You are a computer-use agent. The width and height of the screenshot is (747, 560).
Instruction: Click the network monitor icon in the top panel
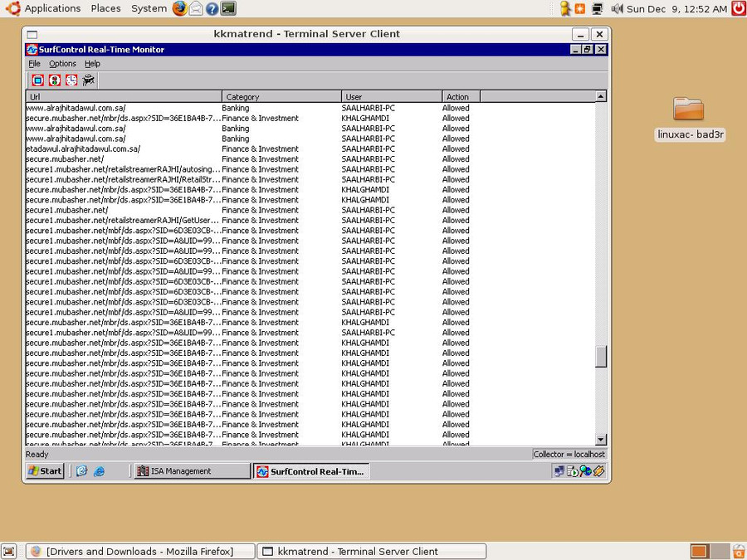coord(598,8)
